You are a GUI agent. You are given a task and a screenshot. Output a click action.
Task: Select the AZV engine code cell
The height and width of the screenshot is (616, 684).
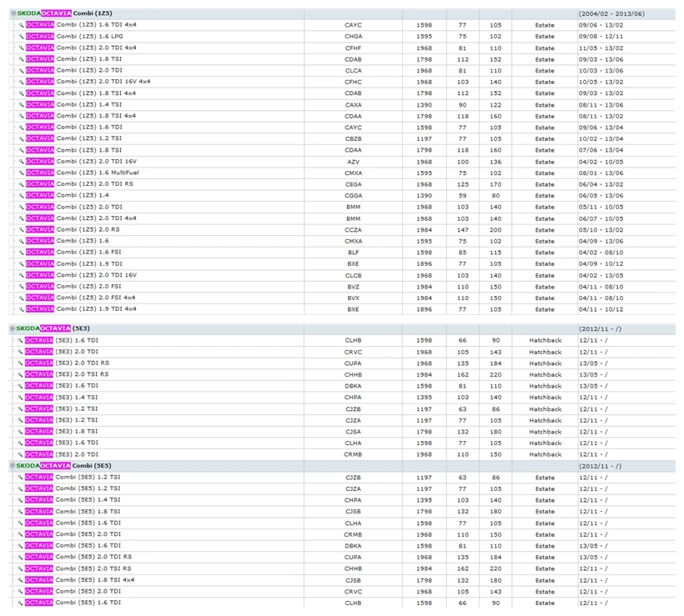click(353, 162)
